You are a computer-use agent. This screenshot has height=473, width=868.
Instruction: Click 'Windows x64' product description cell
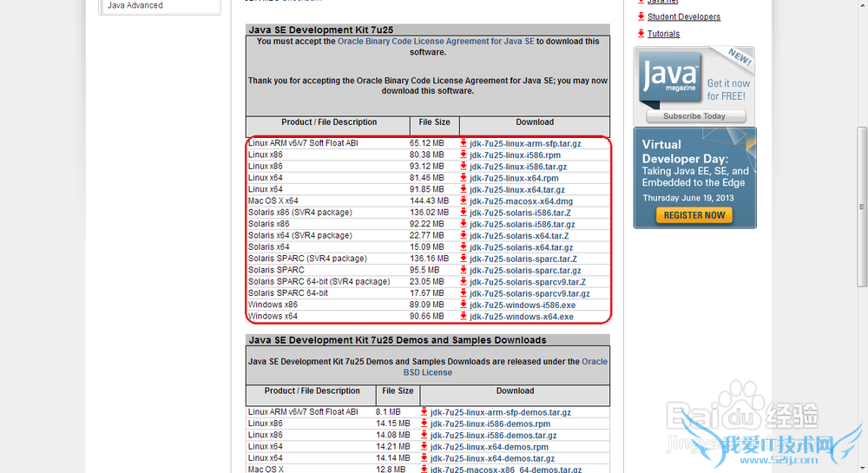[273, 317]
